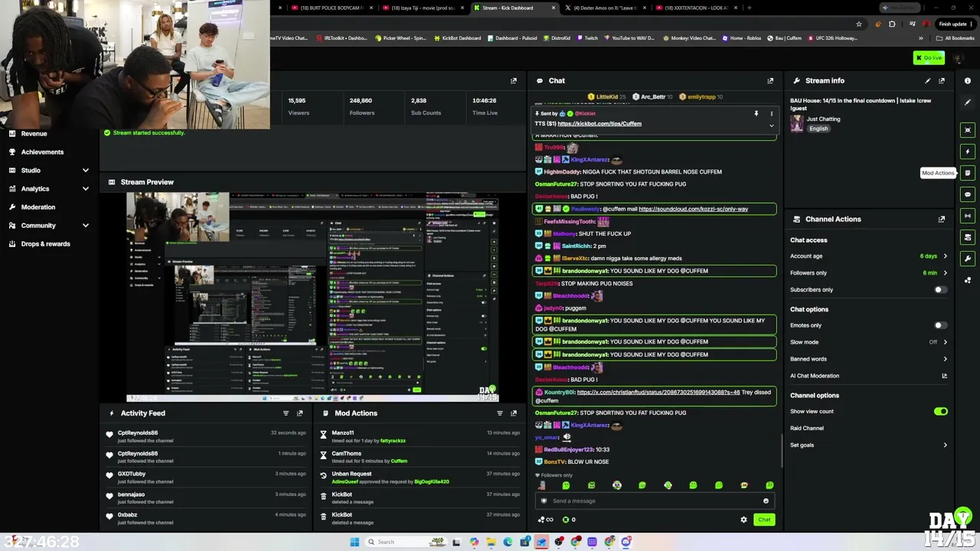Open Slow mode options chevron

click(945, 342)
